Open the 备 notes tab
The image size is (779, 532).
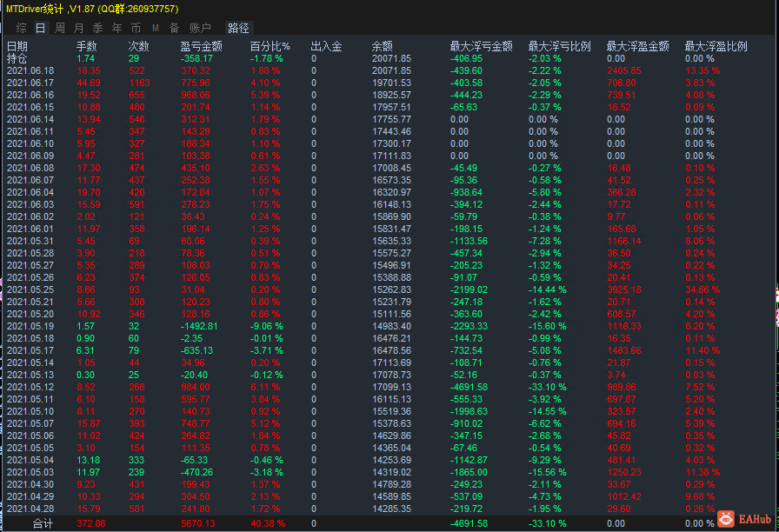click(175, 29)
